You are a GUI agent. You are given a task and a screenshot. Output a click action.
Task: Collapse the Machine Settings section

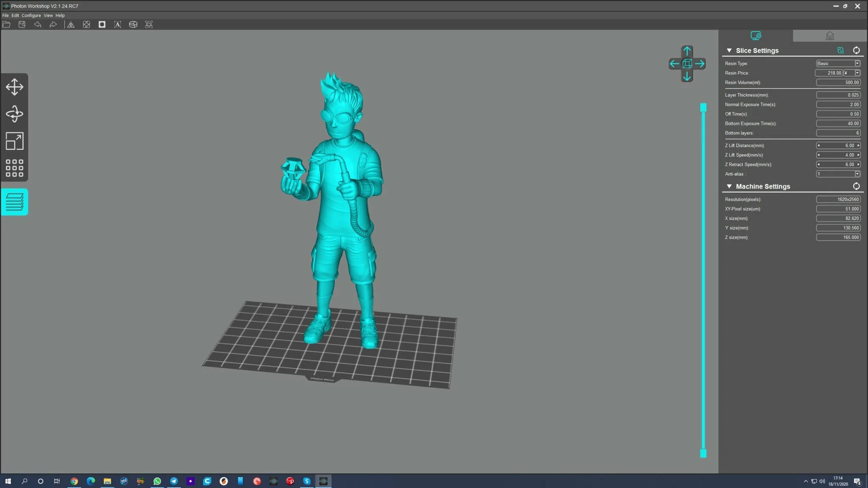729,186
